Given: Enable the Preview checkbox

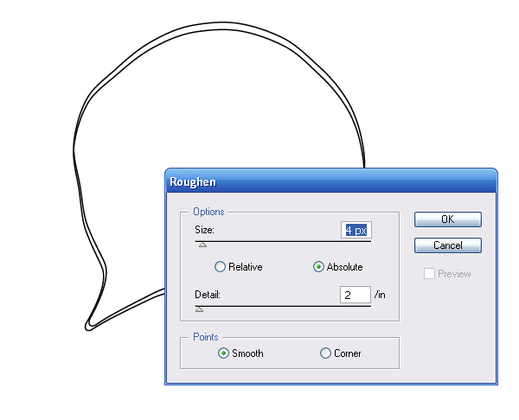Looking at the screenshot, I should click(429, 274).
